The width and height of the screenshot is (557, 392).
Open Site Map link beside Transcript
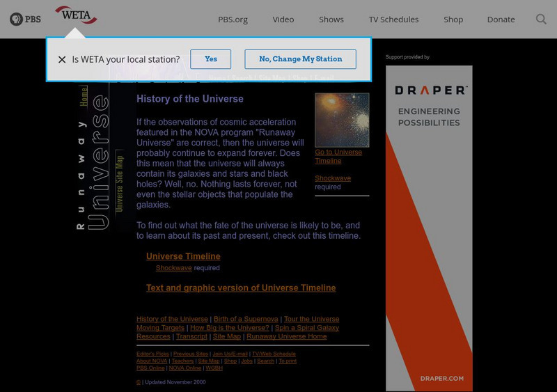(x=227, y=336)
